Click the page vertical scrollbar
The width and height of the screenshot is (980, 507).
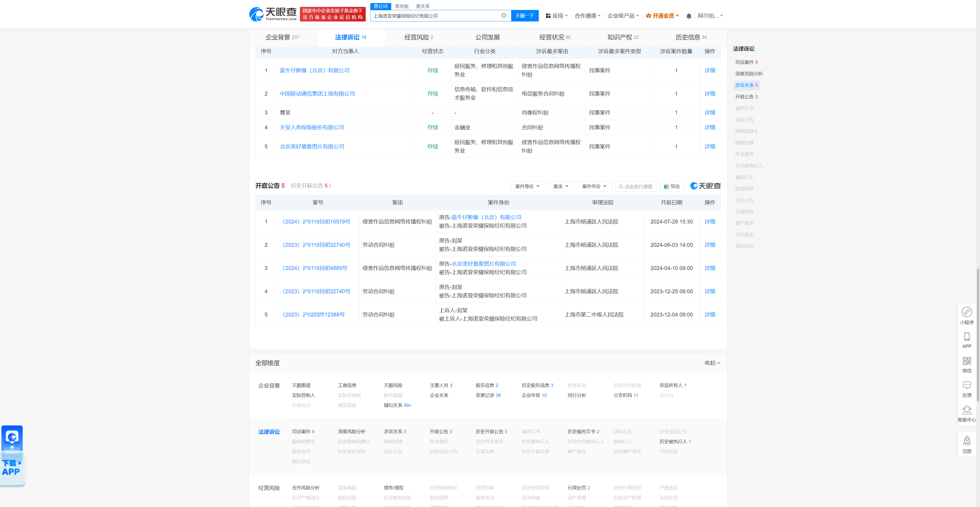click(x=978, y=335)
